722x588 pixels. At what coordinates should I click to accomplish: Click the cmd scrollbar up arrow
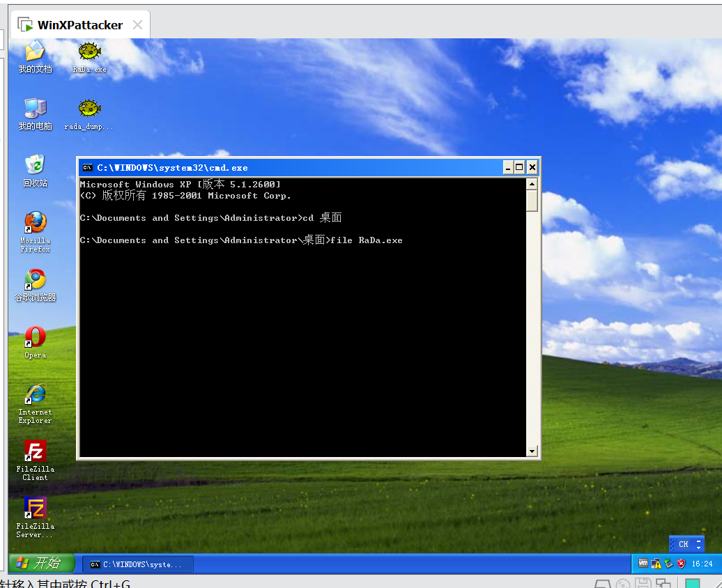[x=532, y=184]
